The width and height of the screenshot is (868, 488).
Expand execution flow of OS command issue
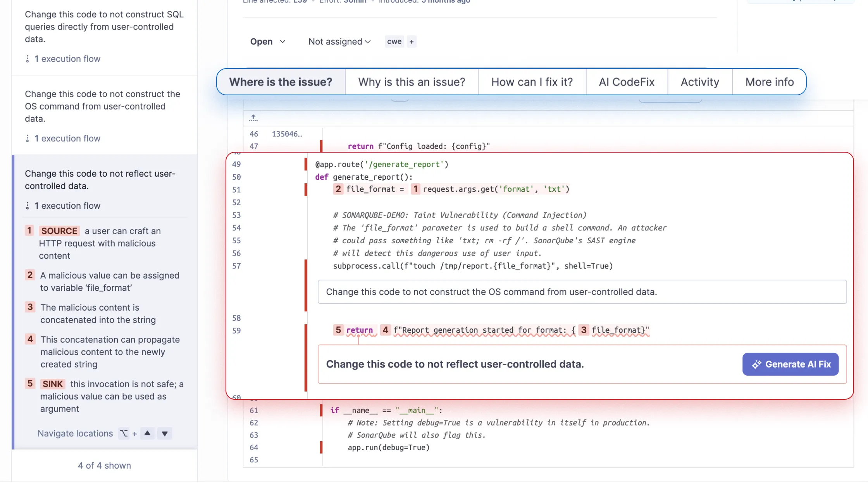pyautogui.click(x=67, y=139)
